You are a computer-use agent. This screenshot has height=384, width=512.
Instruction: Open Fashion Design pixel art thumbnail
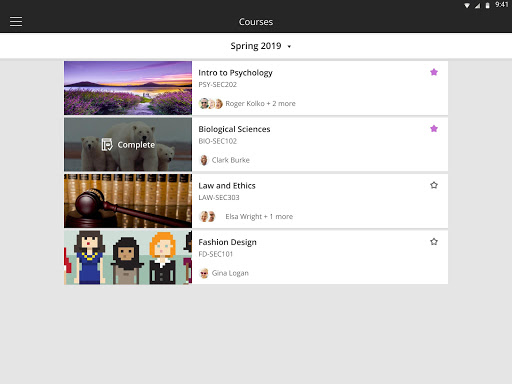click(128, 257)
